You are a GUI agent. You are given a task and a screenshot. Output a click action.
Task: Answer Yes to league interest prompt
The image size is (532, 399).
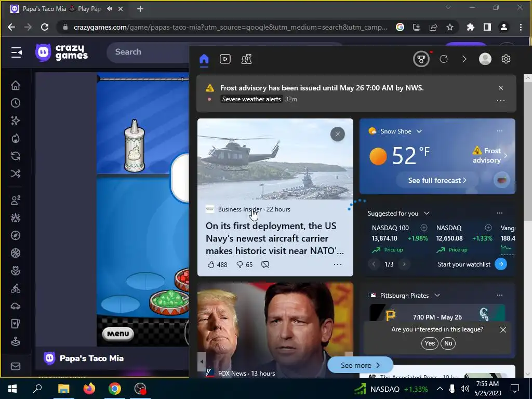point(430,343)
